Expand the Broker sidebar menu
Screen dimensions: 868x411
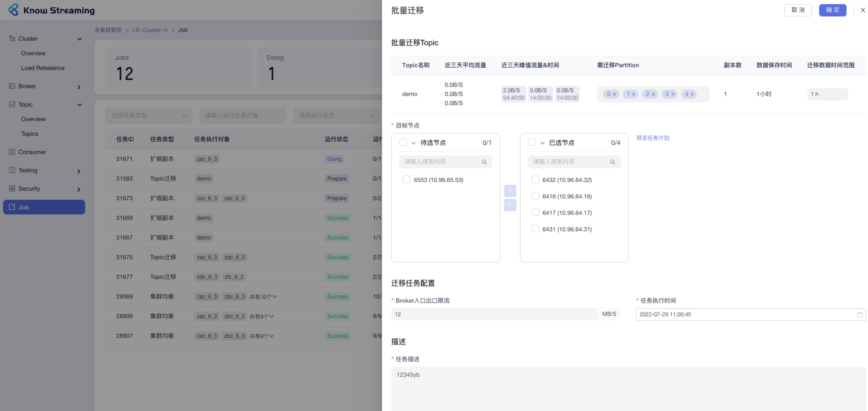(79, 87)
